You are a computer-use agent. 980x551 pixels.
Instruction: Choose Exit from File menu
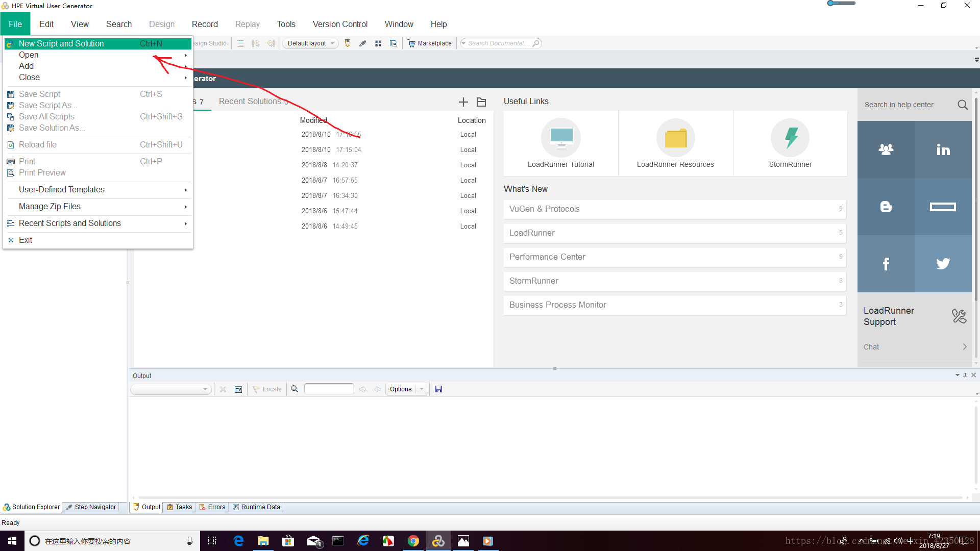(x=97, y=240)
